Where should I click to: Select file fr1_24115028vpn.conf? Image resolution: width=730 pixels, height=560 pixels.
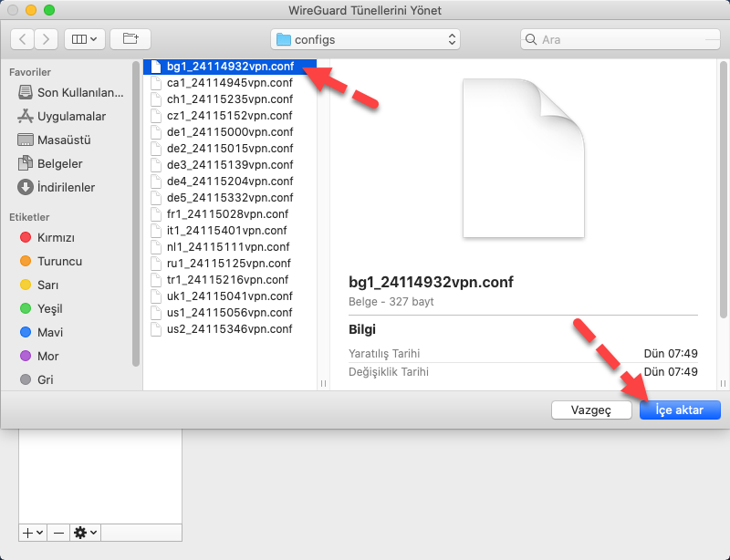pyautogui.click(x=230, y=214)
